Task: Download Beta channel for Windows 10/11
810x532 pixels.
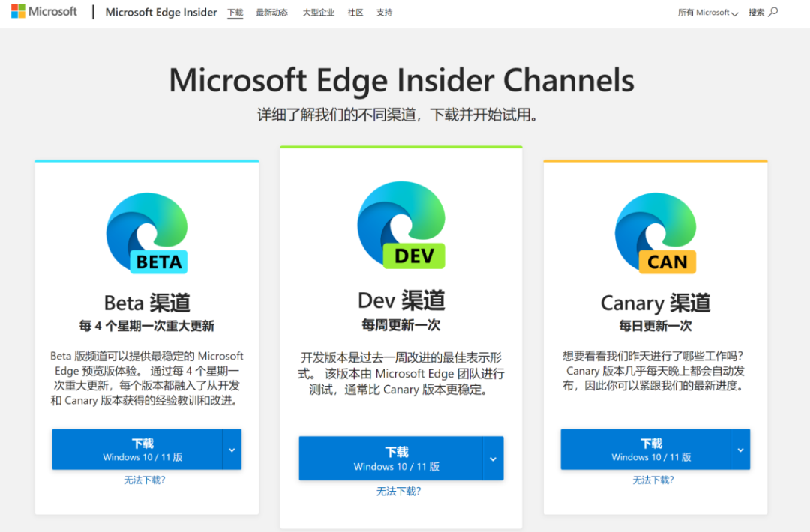Action: (x=137, y=450)
